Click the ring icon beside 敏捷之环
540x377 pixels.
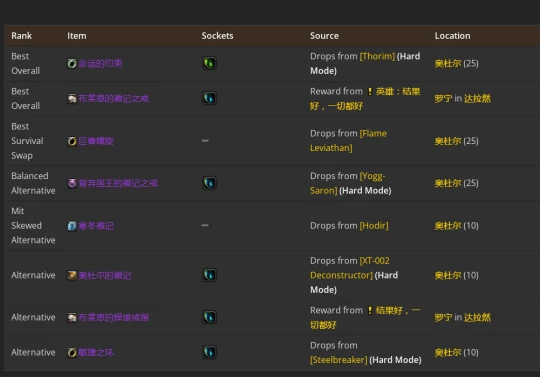(x=72, y=353)
